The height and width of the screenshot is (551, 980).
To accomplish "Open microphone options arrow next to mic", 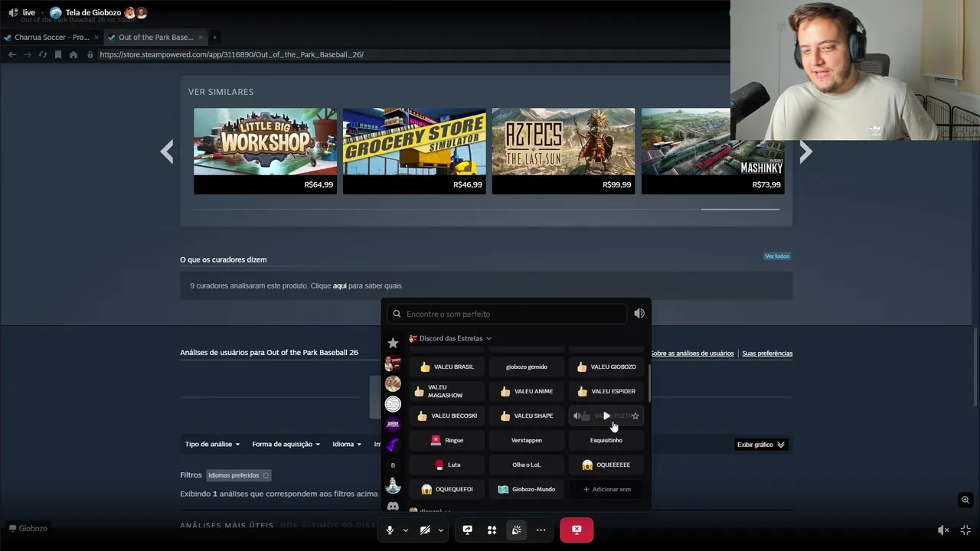I will click(x=406, y=530).
